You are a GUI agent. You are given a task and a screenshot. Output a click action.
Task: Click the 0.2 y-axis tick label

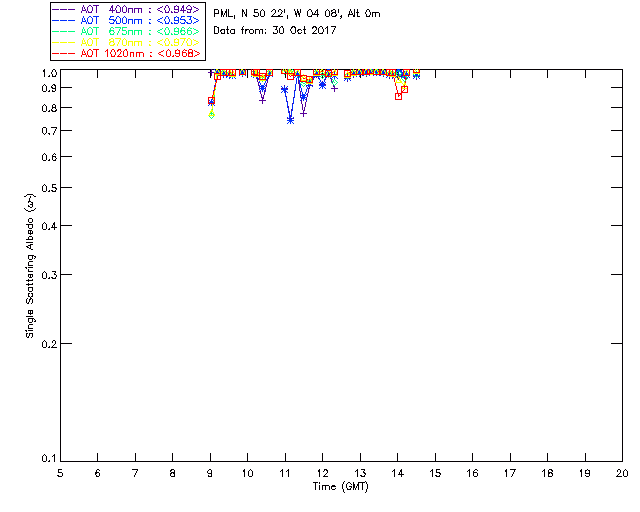[49, 344]
